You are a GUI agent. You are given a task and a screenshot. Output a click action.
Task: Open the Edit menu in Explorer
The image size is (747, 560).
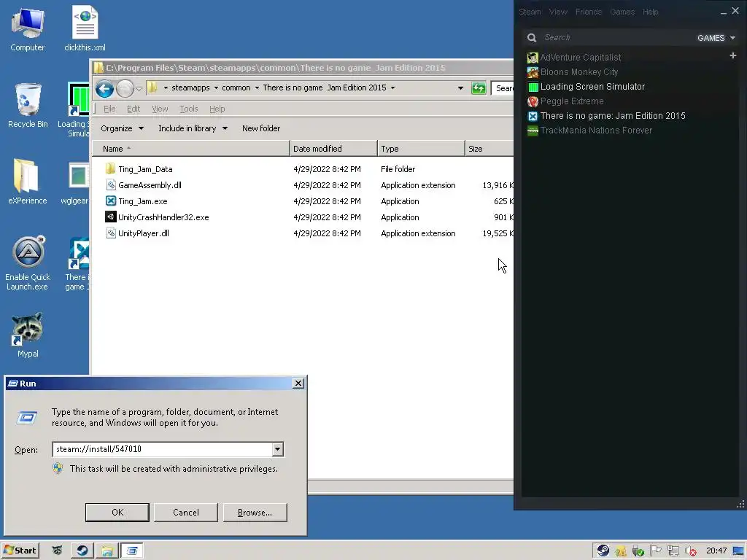tap(133, 109)
